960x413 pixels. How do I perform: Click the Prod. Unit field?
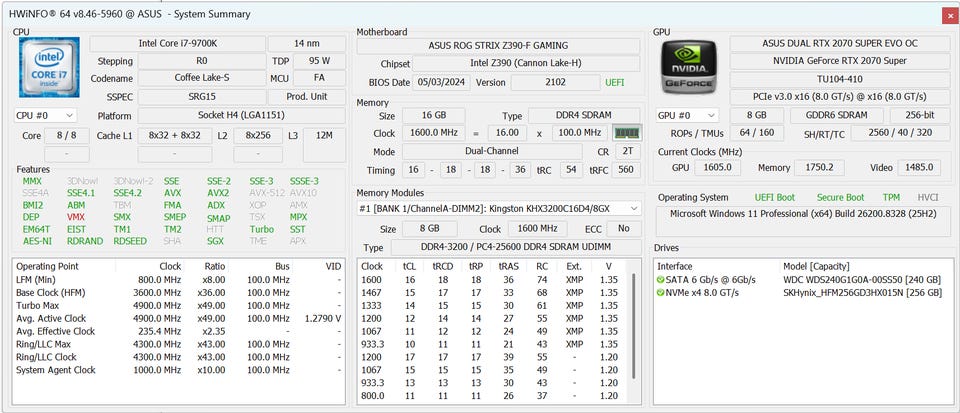tap(307, 97)
